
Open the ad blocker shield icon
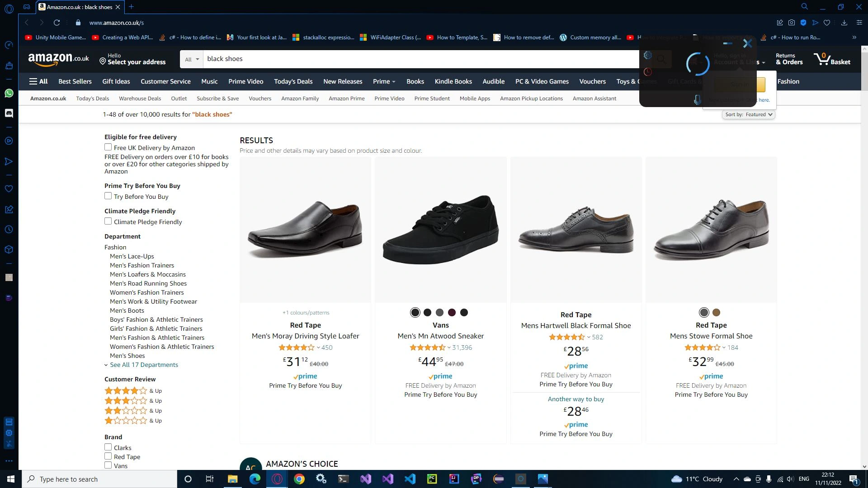coord(803,23)
